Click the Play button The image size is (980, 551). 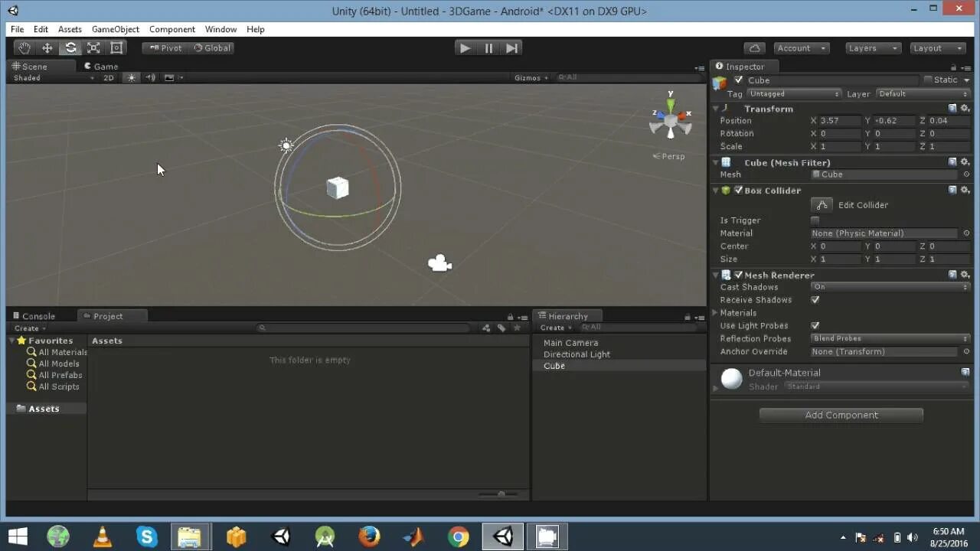point(465,47)
